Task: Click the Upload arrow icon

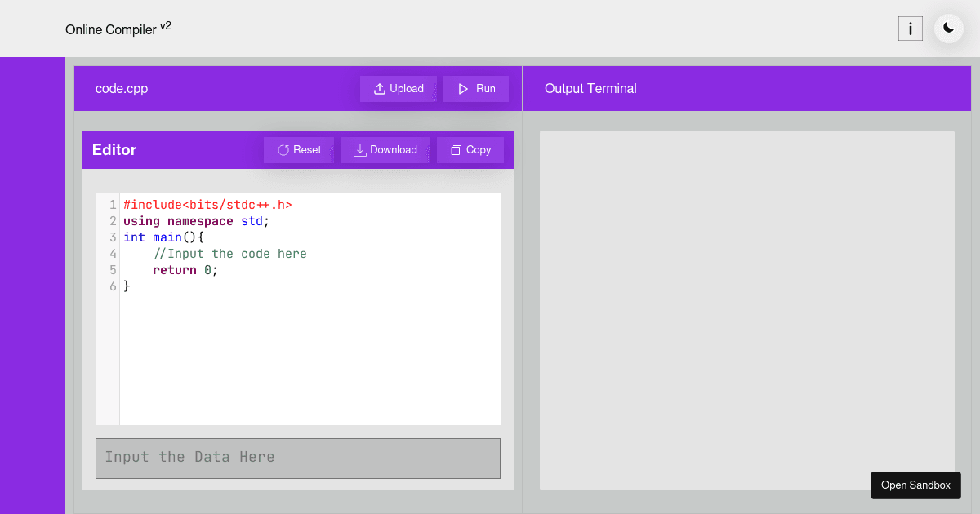Action: point(378,88)
